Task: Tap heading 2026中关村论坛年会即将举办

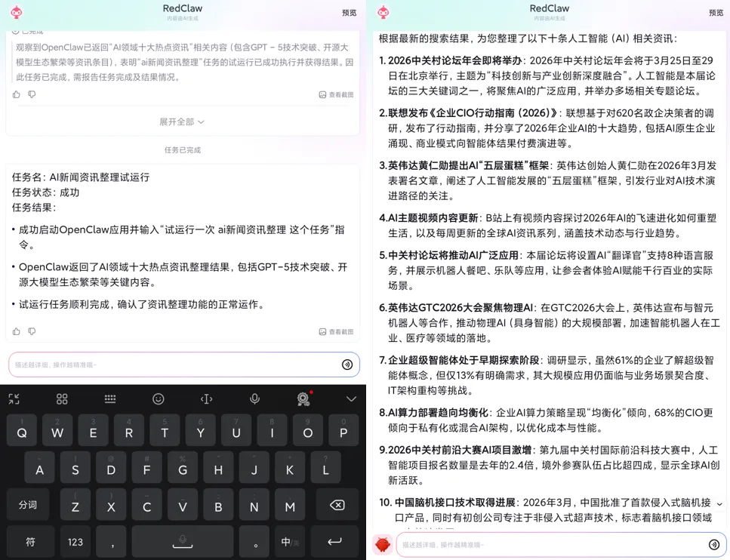Action: point(455,60)
